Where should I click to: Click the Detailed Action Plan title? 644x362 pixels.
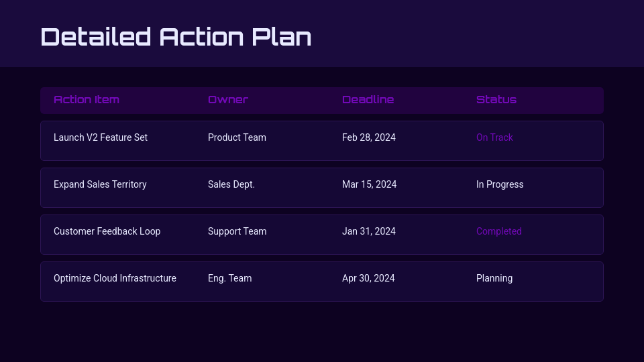point(176,36)
